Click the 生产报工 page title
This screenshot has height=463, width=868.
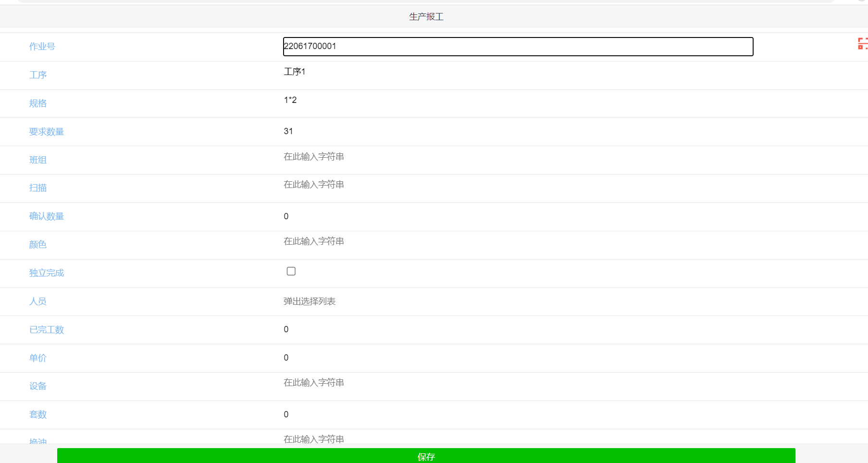pos(426,17)
